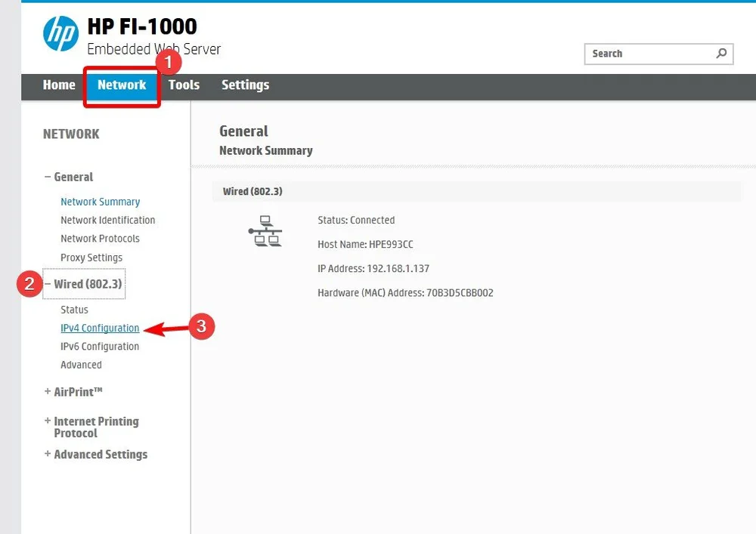This screenshot has width=756, height=534.
Task: Click the wired network diagram icon
Action: coord(265,232)
